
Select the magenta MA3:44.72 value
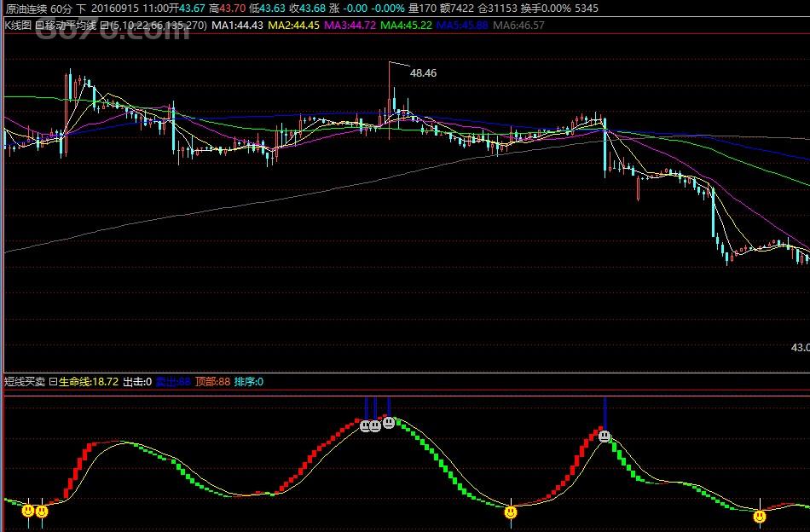coord(350,25)
